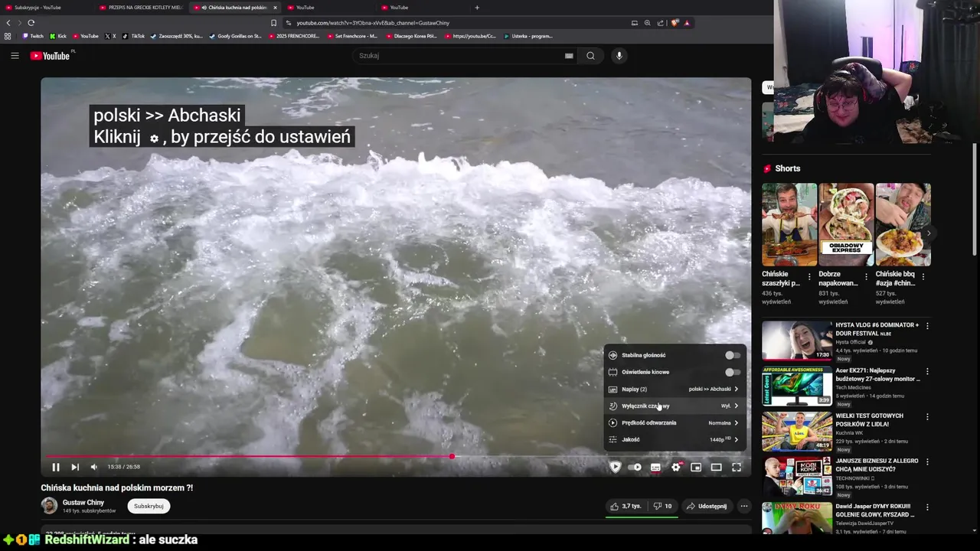The height and width of the screenshot is (551, 980).
Task: Click the shield play icon in player controls
Action: (x=615, y=467)
